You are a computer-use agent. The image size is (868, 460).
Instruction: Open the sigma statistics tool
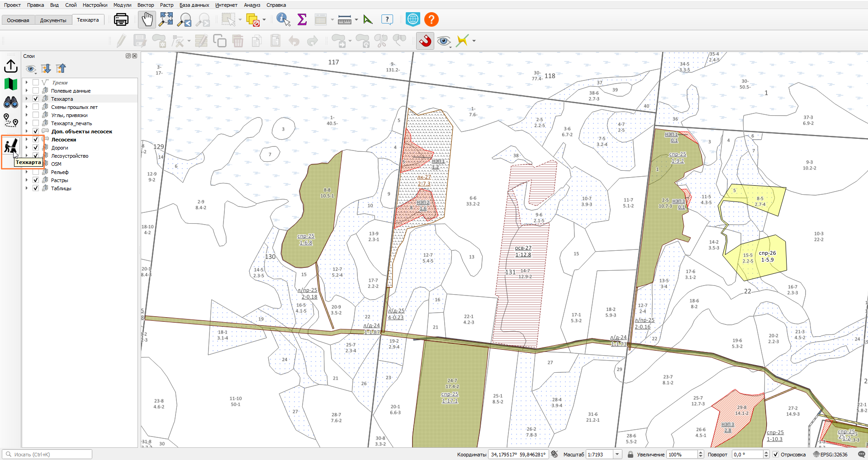coord(302,19)
